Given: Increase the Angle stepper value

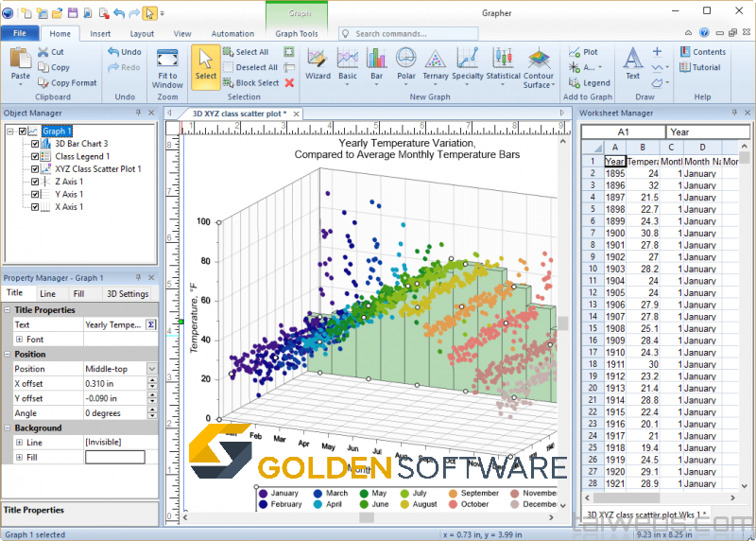Looking at the screenshot, I should [152, 410].
